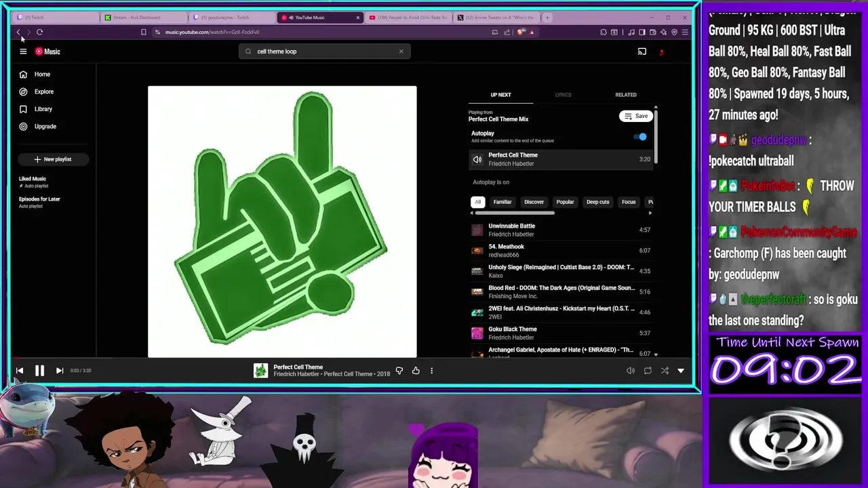Seek using the song progress bar
The height and width of the screenshot is (488, 868).
click(353, 359)
